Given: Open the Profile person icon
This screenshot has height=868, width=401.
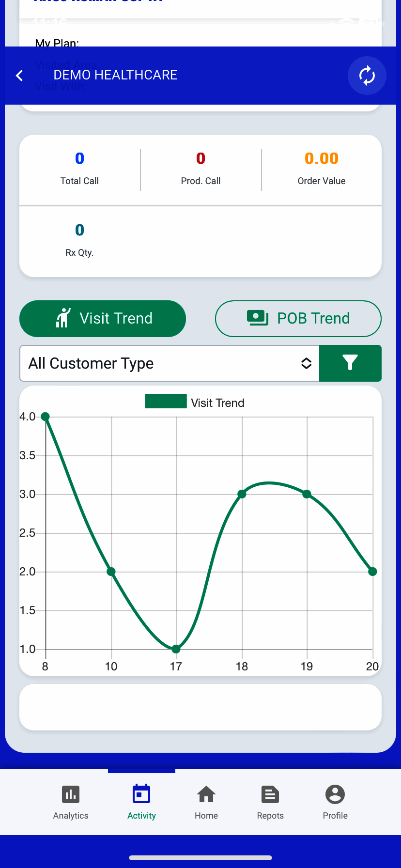Looking at the screenshot, I should 335,794.
